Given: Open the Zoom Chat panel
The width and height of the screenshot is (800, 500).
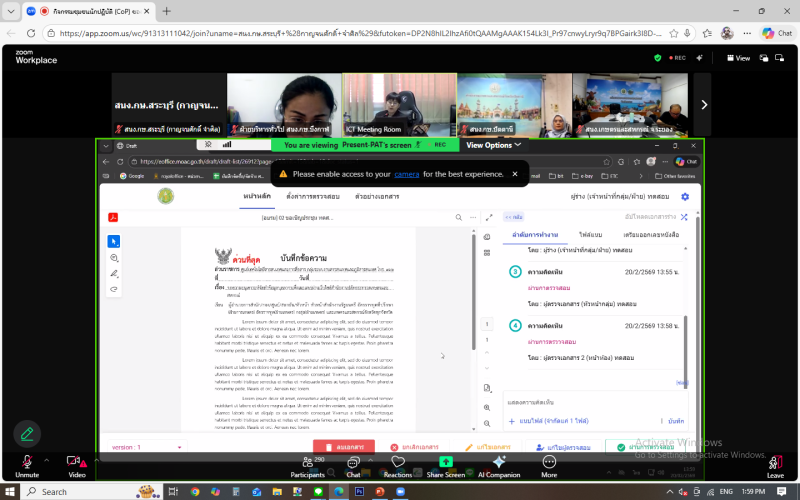Looking at the screenshot, I should pos(352,465).
